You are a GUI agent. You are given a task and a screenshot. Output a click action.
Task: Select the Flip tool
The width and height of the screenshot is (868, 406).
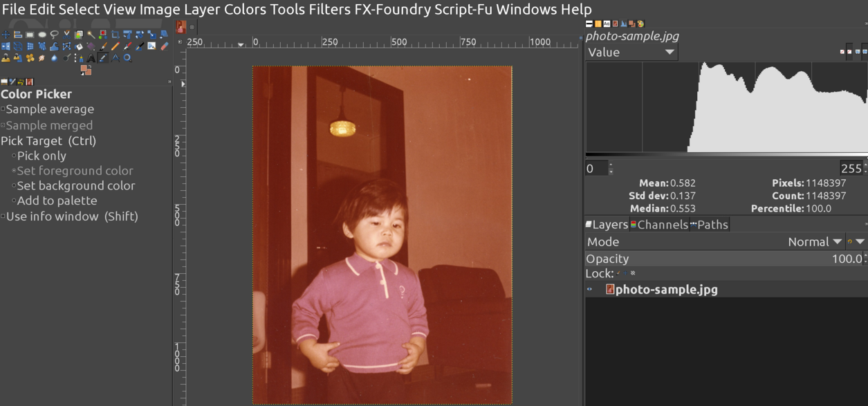(6, 46)
